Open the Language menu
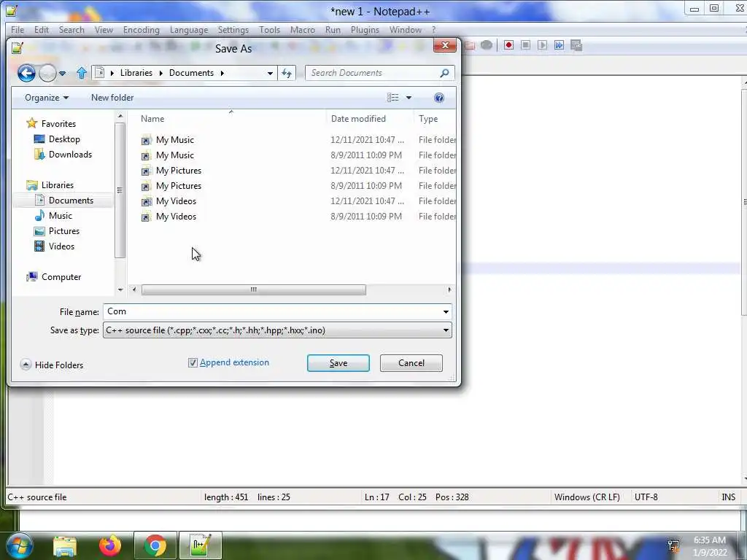 (189, 29)
